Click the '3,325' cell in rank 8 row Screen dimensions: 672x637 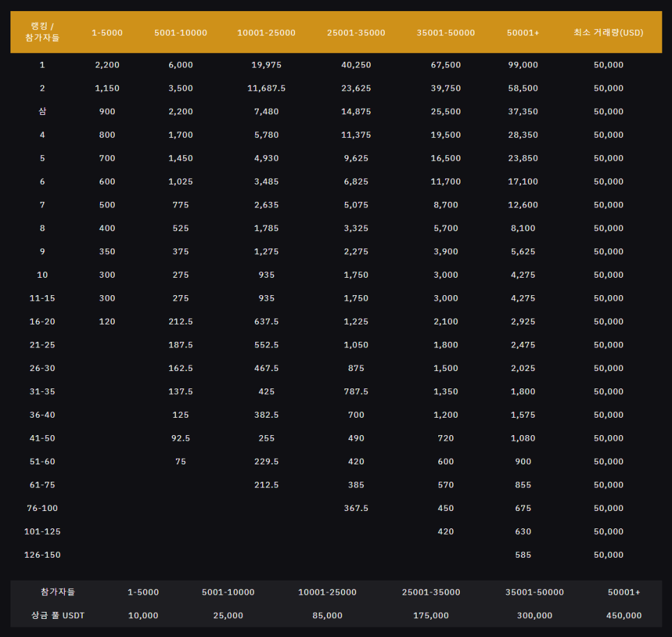coord(355,228)
